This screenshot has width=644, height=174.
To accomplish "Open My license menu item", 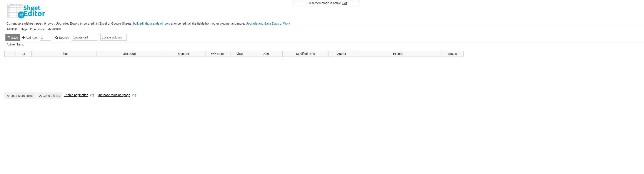I will [54, 29].
